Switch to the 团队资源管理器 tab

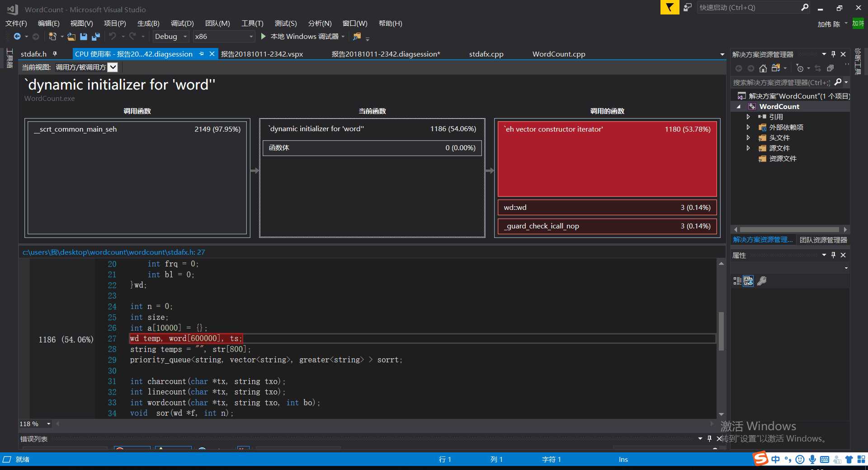[823, 240]
